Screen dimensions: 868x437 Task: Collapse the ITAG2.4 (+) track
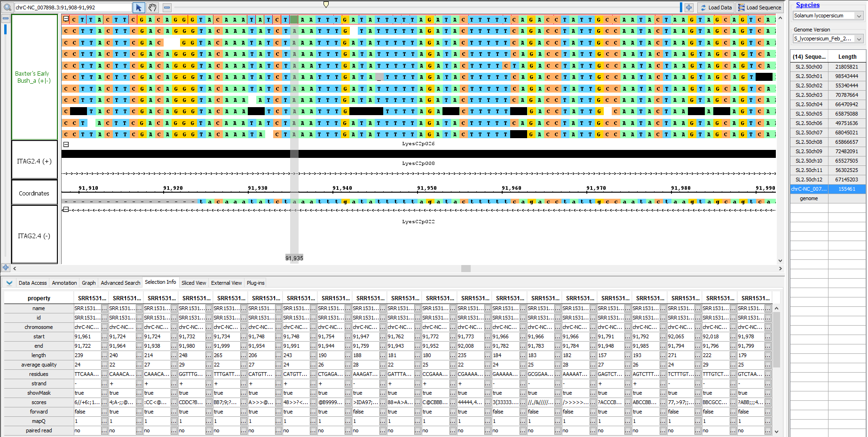[x=66, y=145]
